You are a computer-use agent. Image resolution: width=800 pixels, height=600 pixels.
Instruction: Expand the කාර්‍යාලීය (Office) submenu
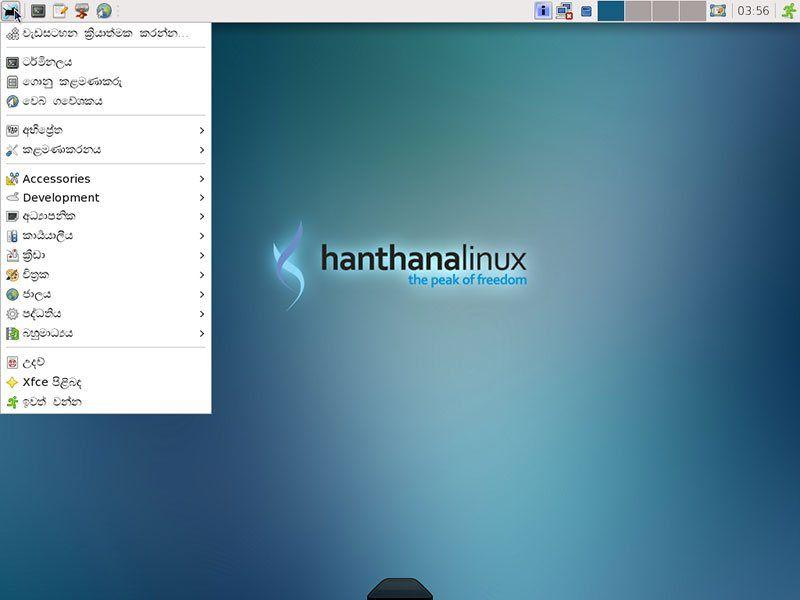point(106,236)
